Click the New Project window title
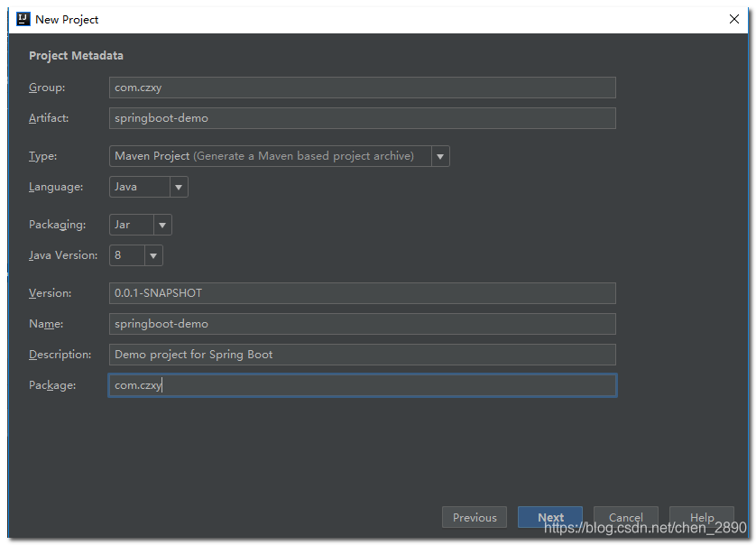The image size is (756, 545). 67,20
